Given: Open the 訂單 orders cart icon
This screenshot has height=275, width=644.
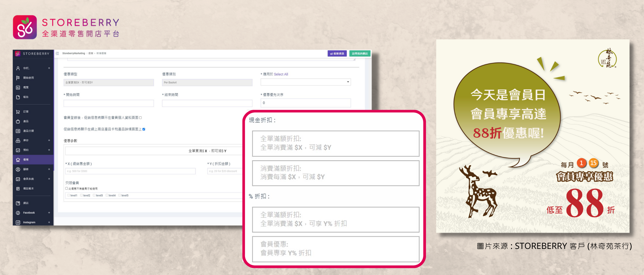Looking at the screenshot, I should 18,112.
